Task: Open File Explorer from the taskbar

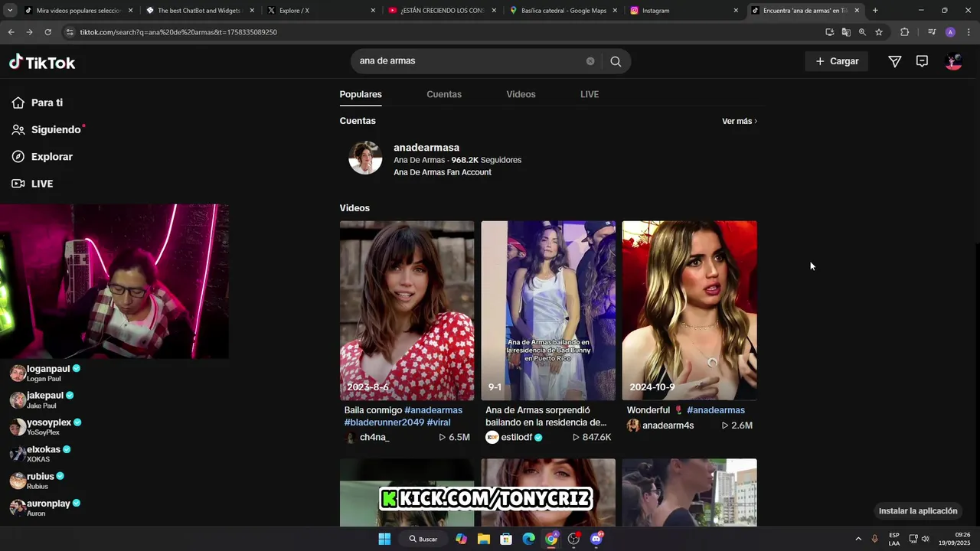Action: pyautogui.click(x=484, y=539)
